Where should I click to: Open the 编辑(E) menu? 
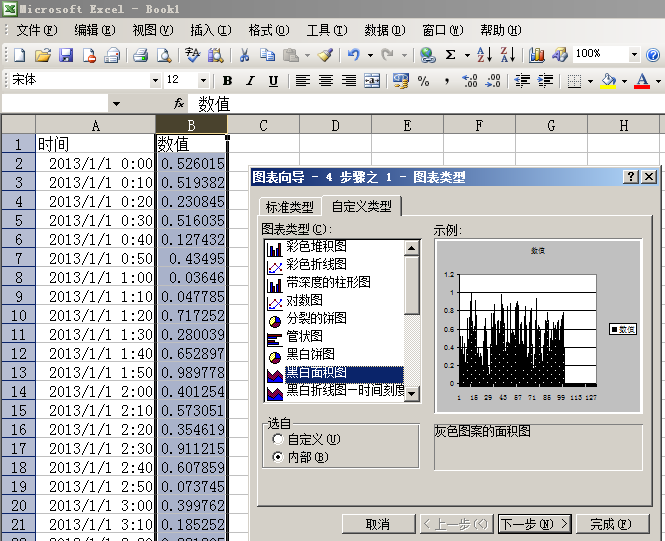pos(95,30)
